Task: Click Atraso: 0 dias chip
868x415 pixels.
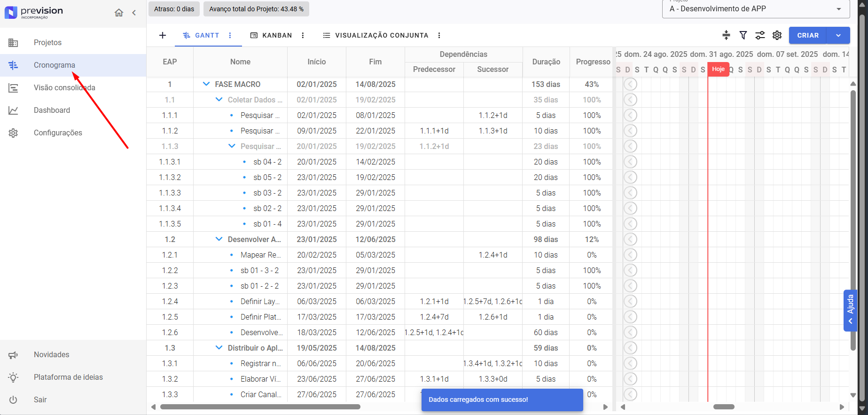Action: 174,9
